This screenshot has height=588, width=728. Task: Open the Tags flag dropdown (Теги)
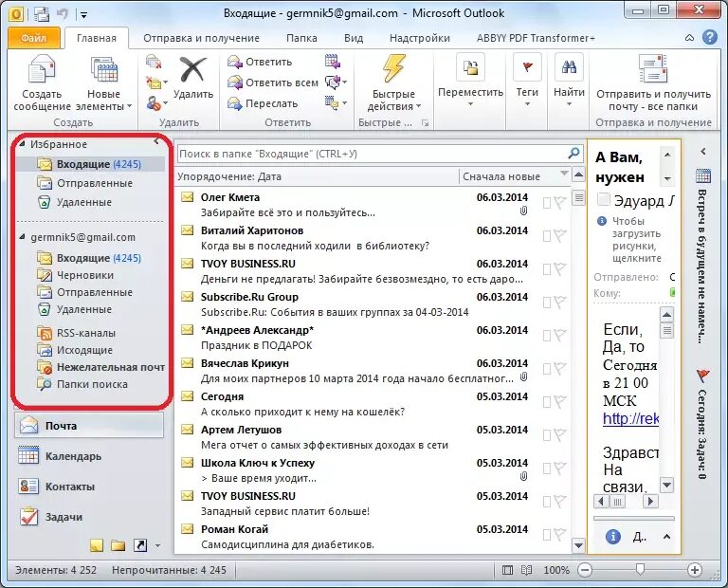point(527,80)
